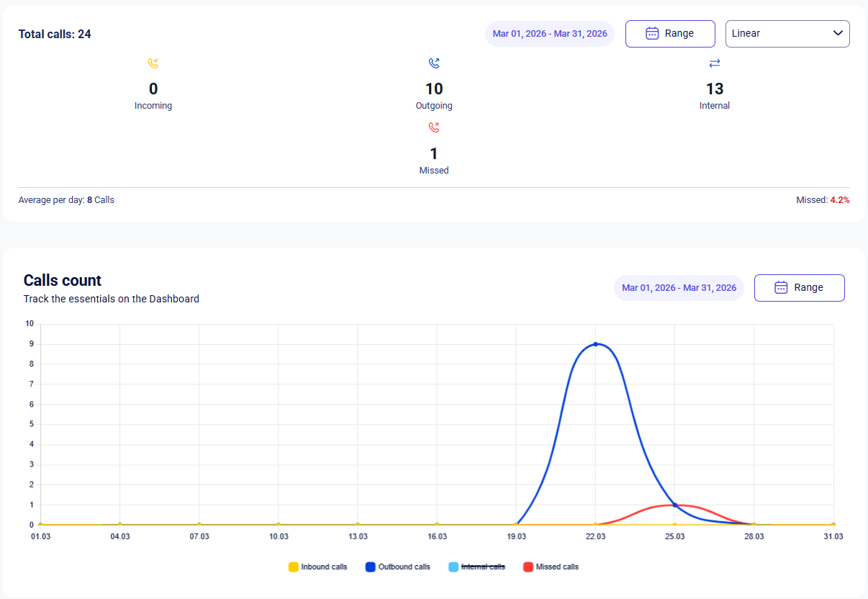
Task: Click calendar icon in top Range button
Action: click(653, 33)
